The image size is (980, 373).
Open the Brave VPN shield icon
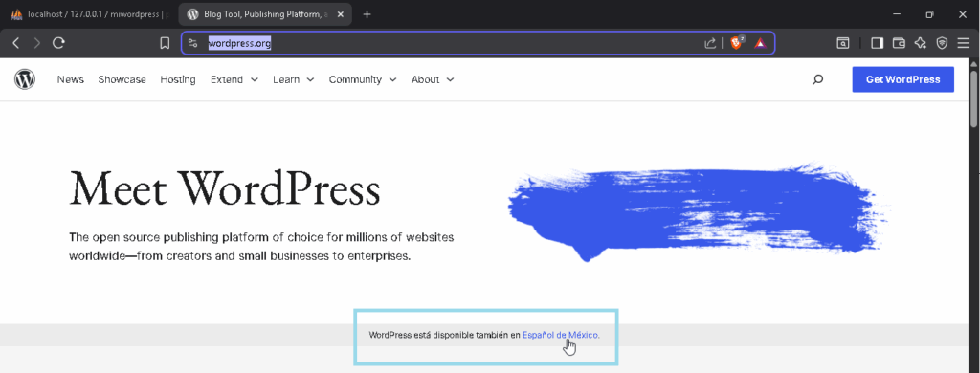(x=942, y=43)
